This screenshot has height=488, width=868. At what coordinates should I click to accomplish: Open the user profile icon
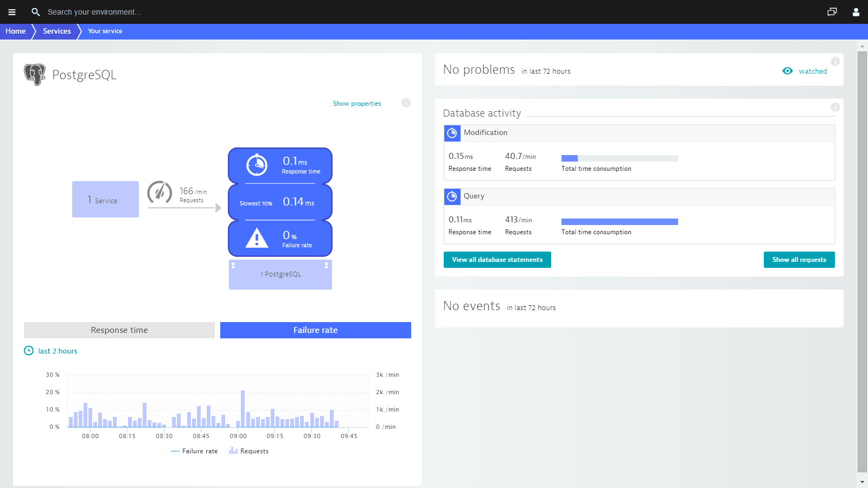(856, 12)
